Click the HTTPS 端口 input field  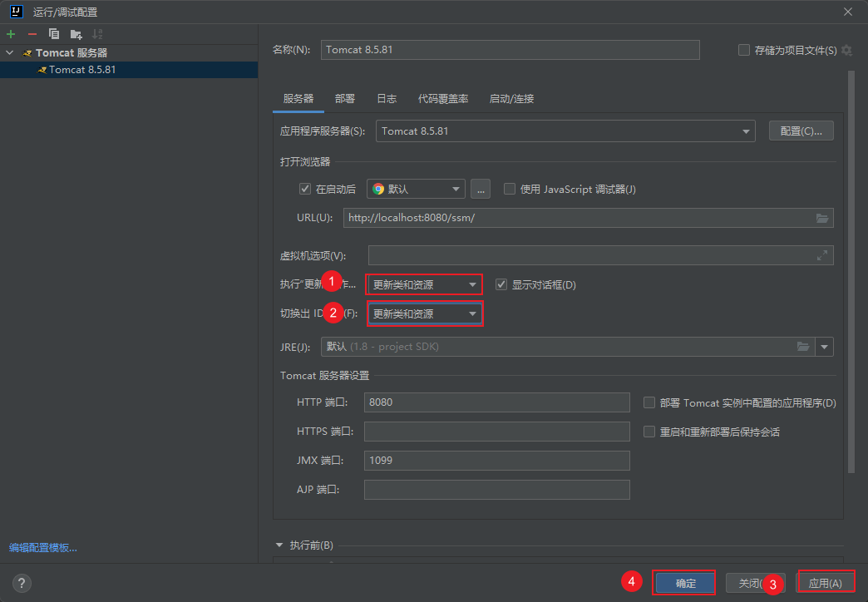point(496,432)
